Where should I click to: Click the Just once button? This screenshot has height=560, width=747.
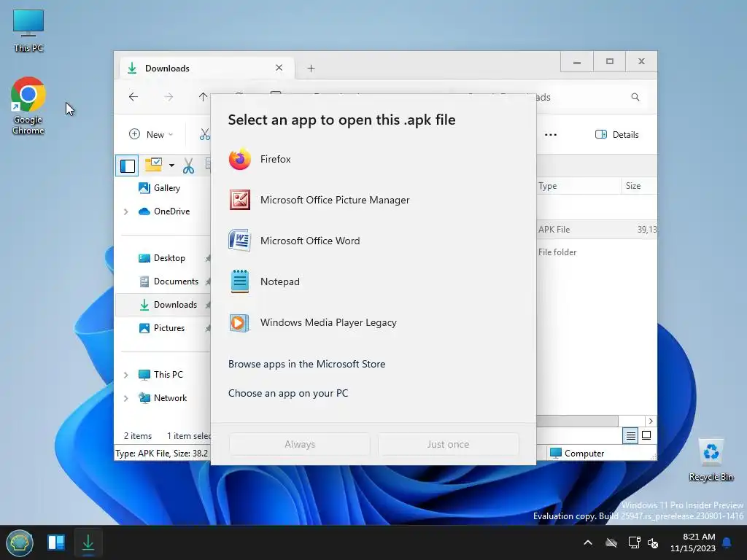click(x=448, y=444)
